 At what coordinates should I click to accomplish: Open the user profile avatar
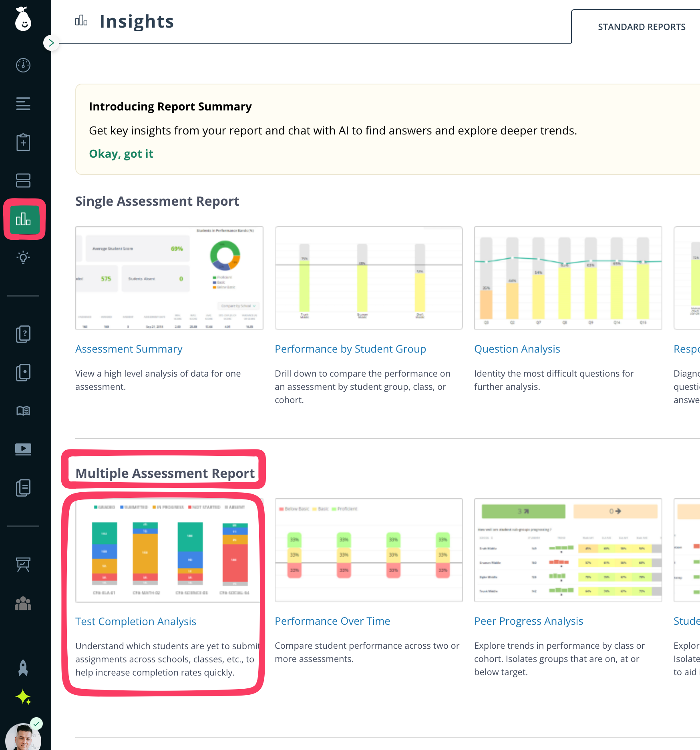point(23,737)
